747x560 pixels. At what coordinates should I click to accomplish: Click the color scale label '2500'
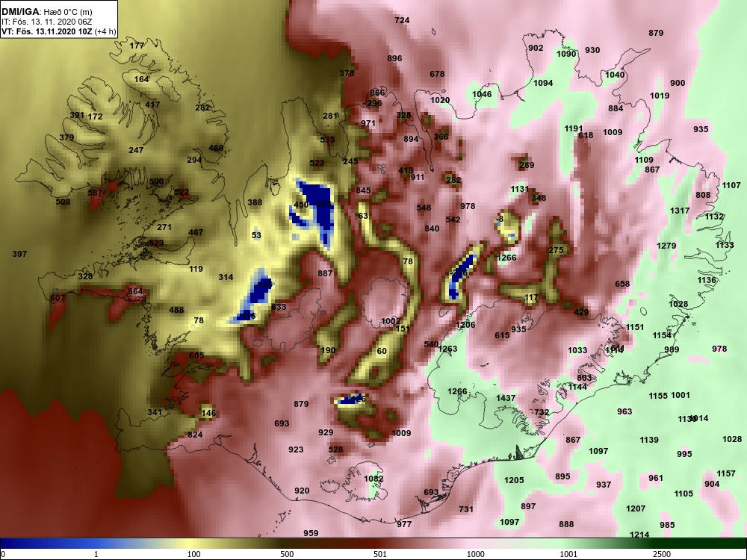click(x=662, y=554)
